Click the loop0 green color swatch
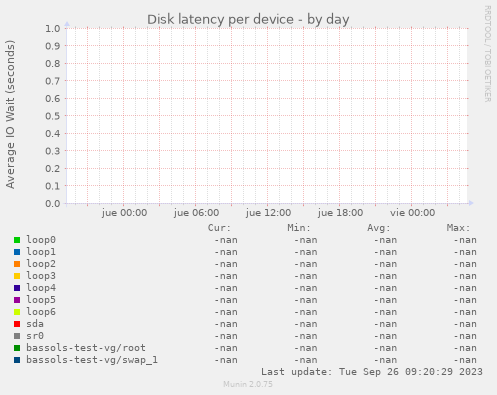The width and height of the screenshot is (497, 395). (17, 240)
